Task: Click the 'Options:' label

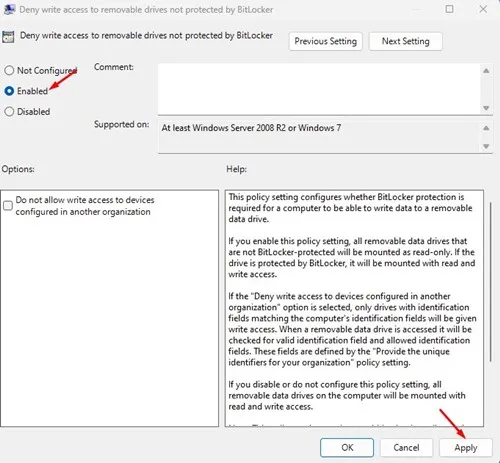Action: [x=18, y=169]
